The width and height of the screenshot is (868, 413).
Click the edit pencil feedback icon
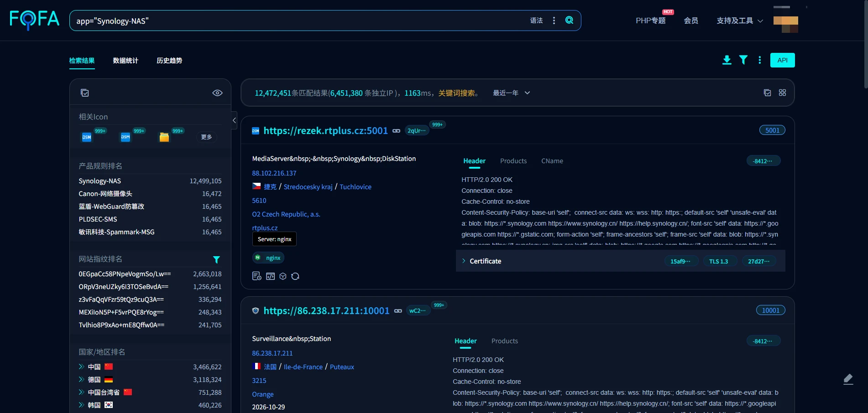(848, 379)
